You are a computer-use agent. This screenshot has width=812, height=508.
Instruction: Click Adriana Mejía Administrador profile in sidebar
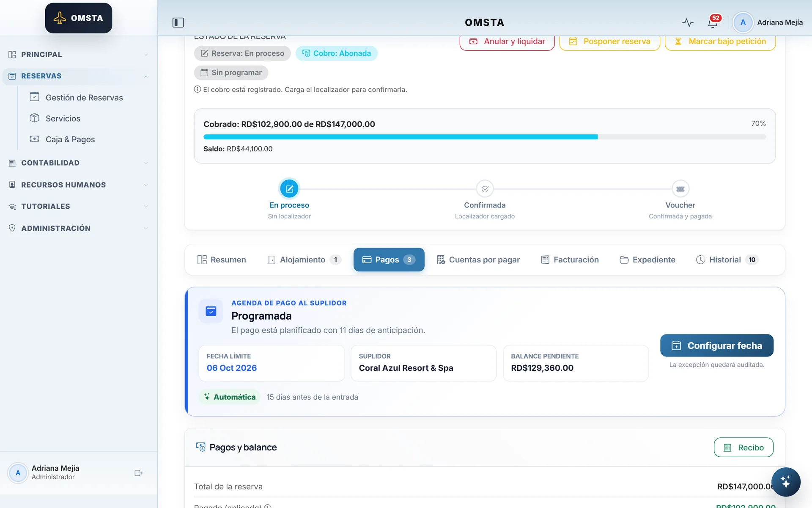tap(55, 472)
